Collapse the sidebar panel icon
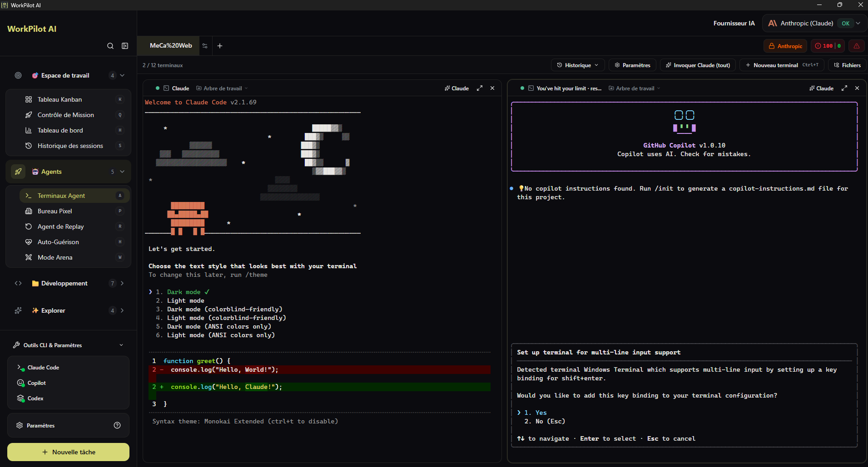The image size is (868, 467). (x=125, y=46)
